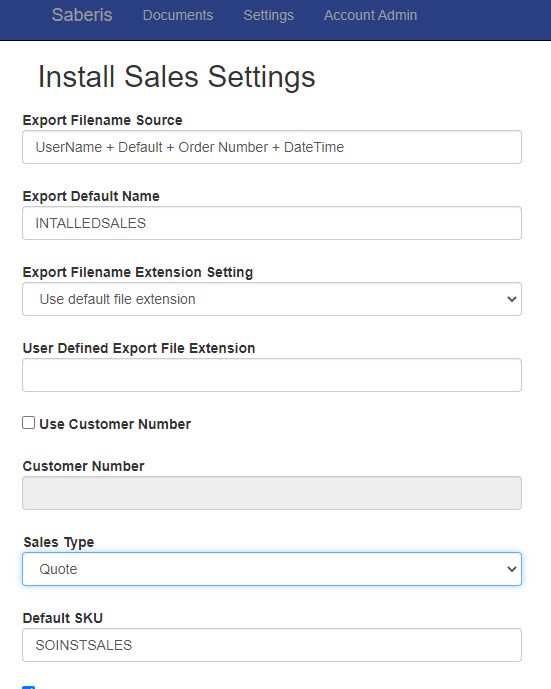Screen dimensions: 551x689
Task: Focus the Export Default Name field
Action: coord(272,223)
